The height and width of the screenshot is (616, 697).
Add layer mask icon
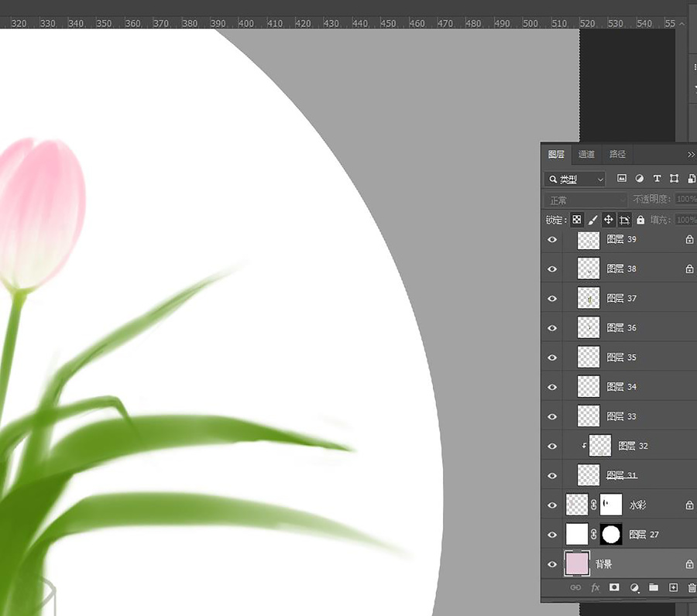pos(614,587)
